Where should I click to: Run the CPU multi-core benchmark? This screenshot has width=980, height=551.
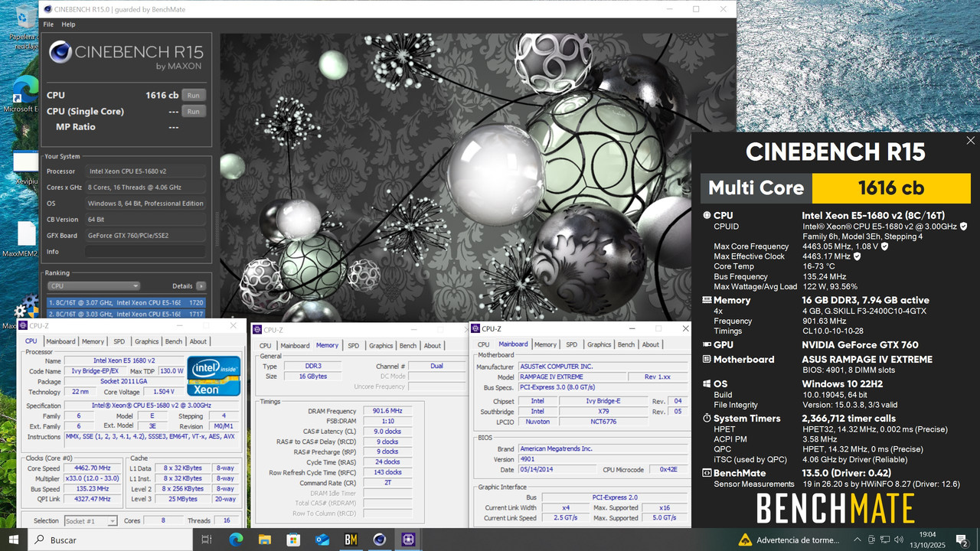tap(194, 96)
